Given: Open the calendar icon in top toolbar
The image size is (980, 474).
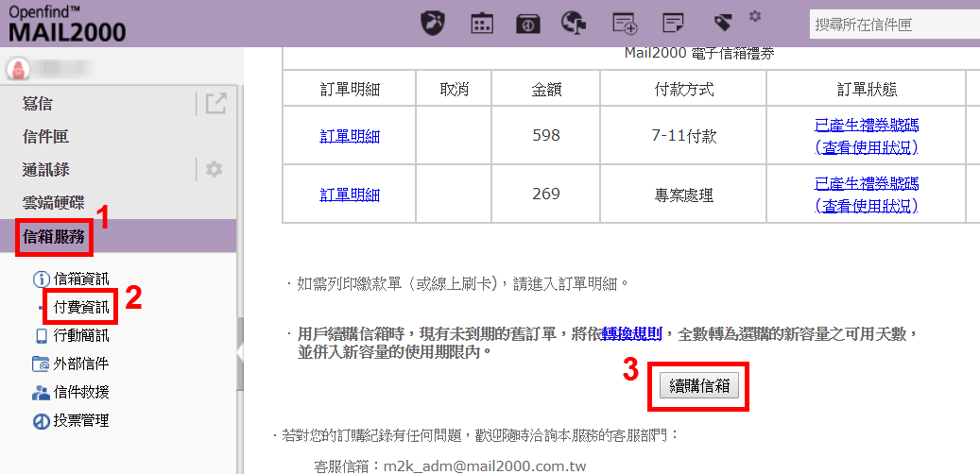Looking at the screenshot, I should (x=482, y=24).
